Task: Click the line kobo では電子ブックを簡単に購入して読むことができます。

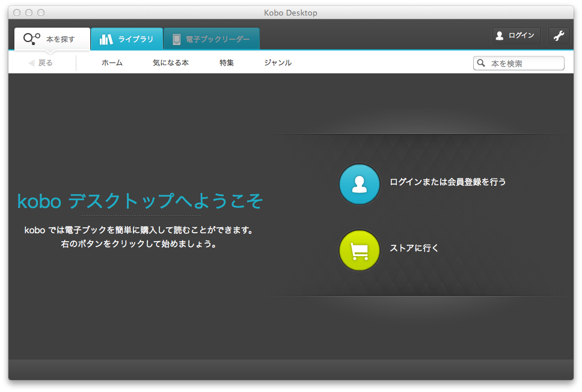Action: (x=139, y=230)
